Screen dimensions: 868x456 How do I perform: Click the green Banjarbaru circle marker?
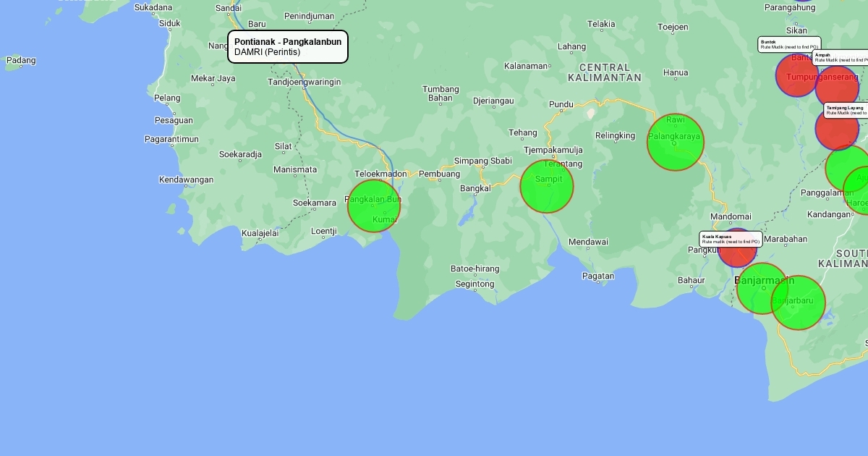coord(801,304)
